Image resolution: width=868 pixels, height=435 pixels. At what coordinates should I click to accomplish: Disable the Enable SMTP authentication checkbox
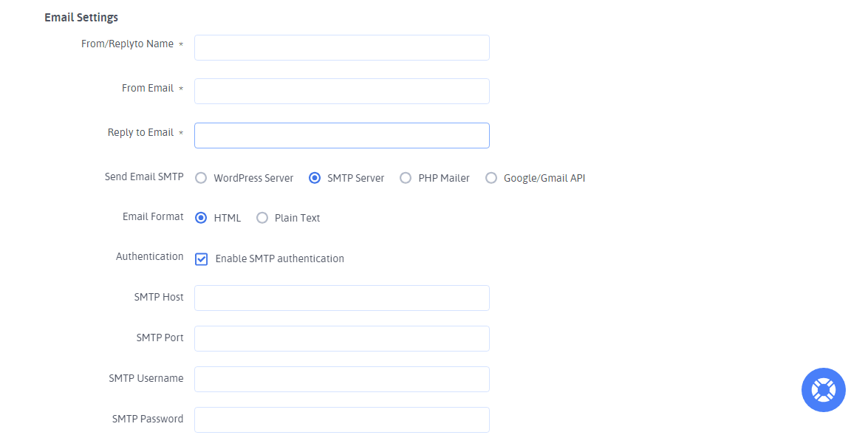(202, 259)
